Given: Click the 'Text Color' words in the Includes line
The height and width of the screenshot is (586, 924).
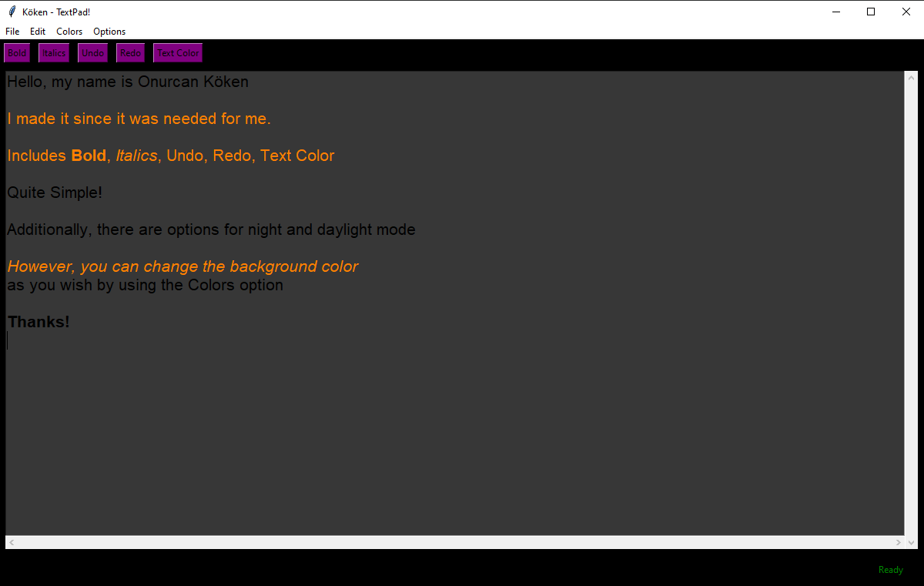Looking at the screenshot, I should [x=297, y=156].
